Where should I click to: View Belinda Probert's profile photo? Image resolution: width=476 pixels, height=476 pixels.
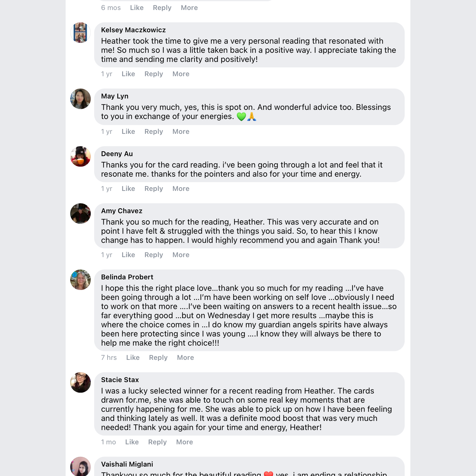80,280
